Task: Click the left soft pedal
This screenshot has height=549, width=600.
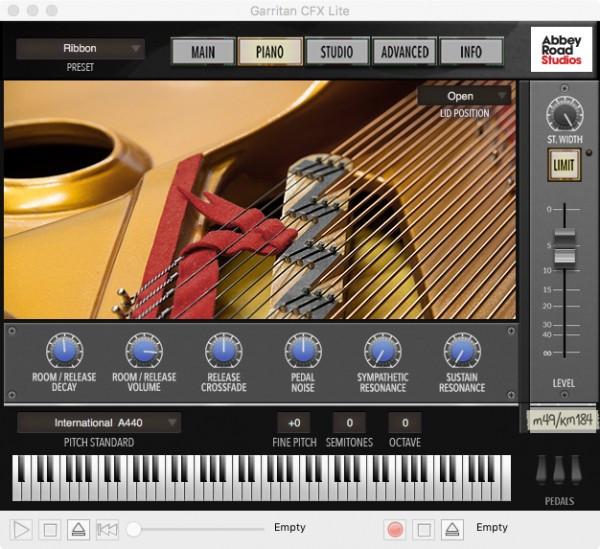Action: coord(542,469)
